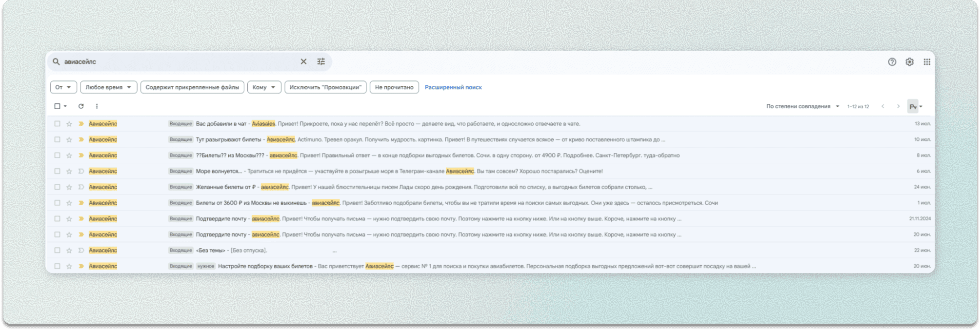This screenshot has width=980, height=330.
Task: Check the "Настройте подборку ваших билетов" checkbox
Action: point(57,266)
